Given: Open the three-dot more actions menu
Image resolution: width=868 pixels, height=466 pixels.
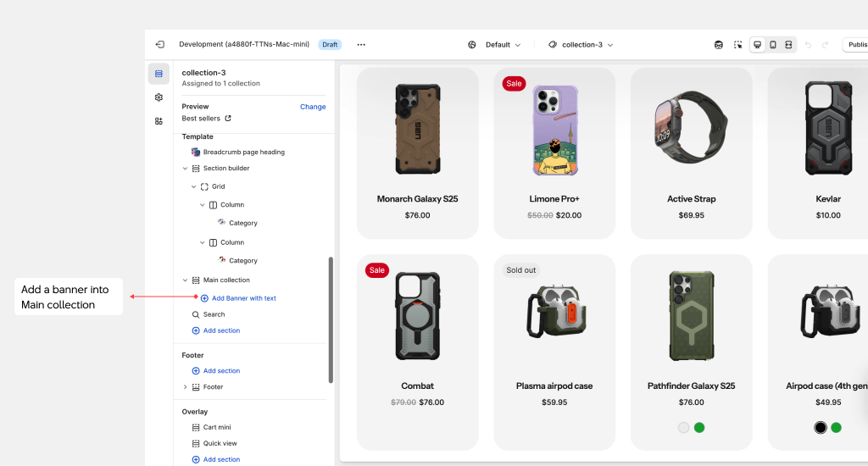Looking at the screenshot, I should (x=361, y=45).
